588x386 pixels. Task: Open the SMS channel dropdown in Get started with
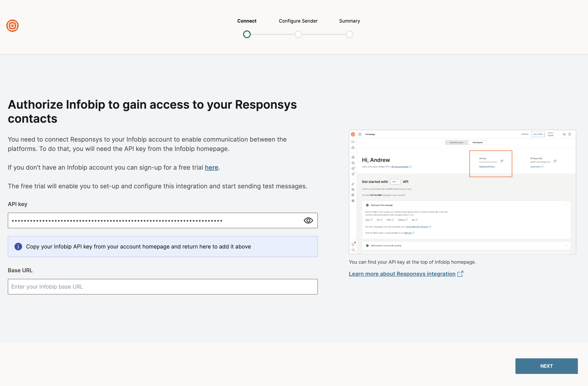click(395, 182)
